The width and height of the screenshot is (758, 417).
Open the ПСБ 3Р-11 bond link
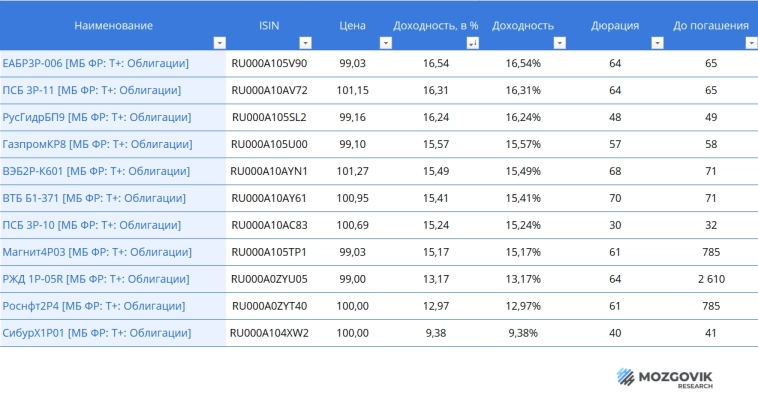coord(91,90)
